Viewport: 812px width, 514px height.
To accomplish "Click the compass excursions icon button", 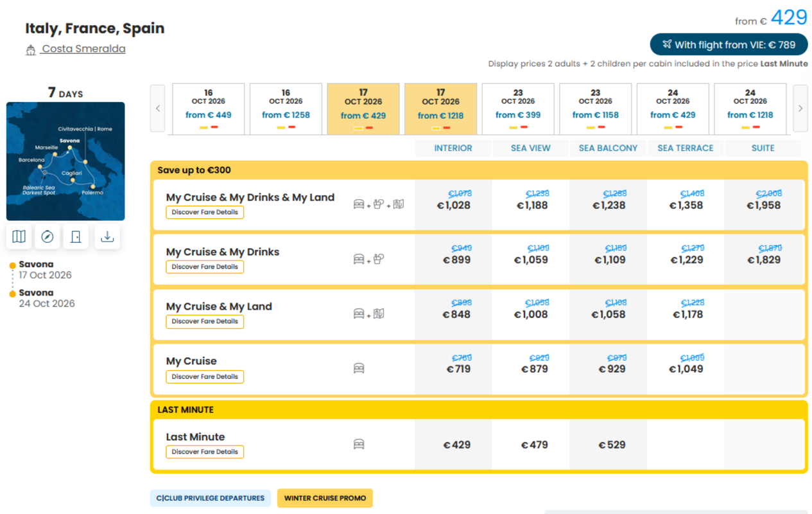I will pos(47,236).
